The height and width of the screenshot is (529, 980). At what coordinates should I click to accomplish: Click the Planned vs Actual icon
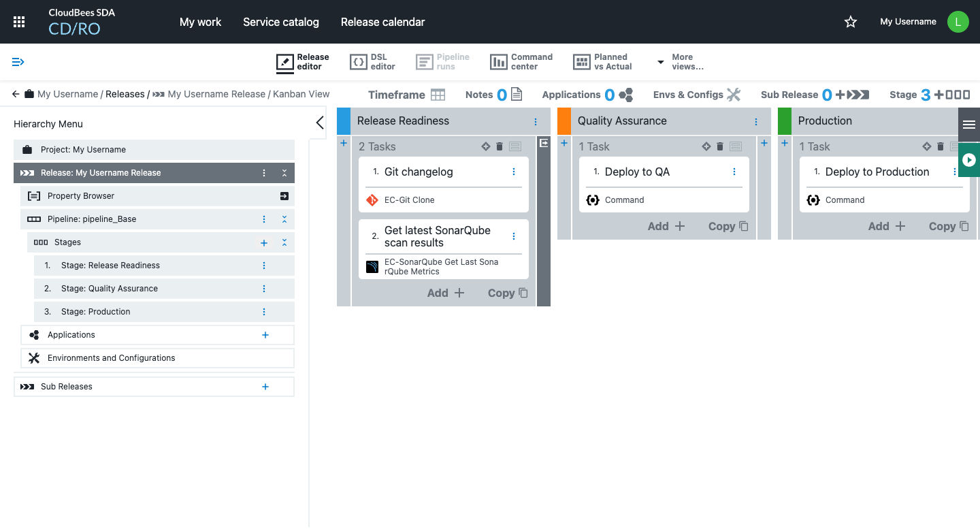(x=581, y=62)
